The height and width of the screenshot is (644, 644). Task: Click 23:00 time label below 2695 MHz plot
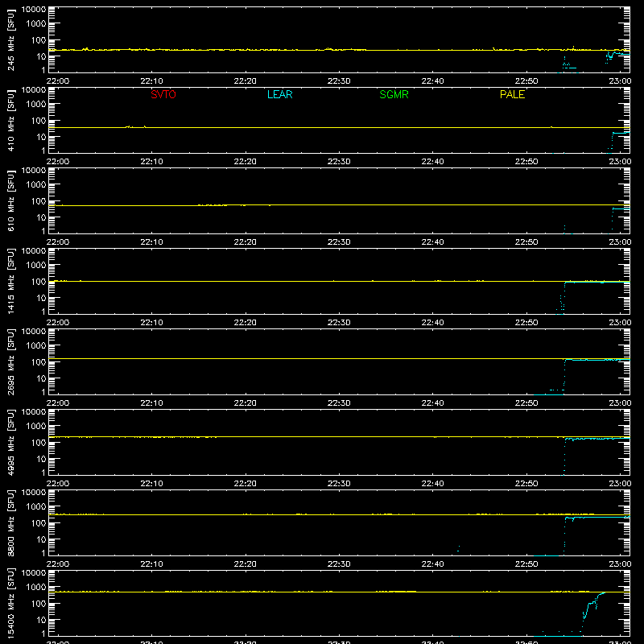(x=620, y=403)
